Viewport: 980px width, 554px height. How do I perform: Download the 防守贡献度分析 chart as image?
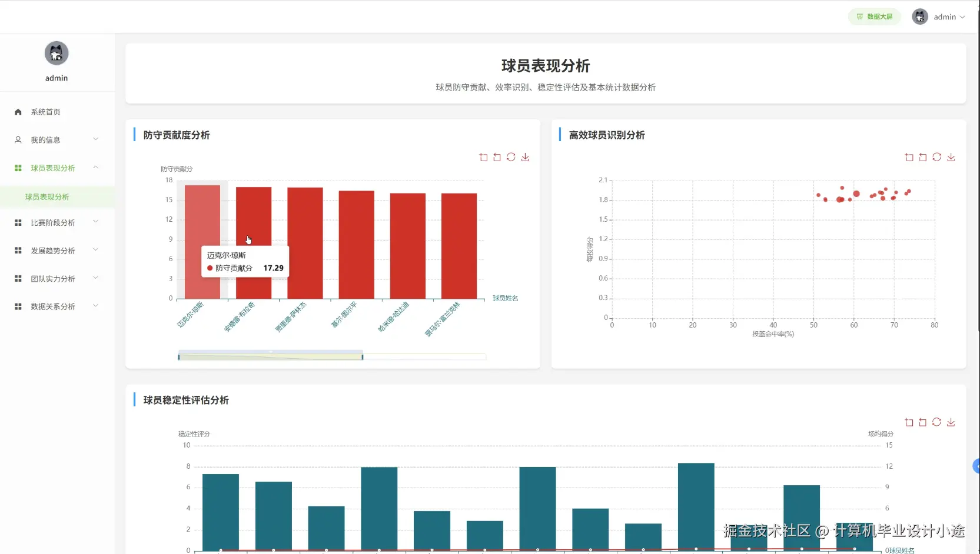(x=525, y=157)
